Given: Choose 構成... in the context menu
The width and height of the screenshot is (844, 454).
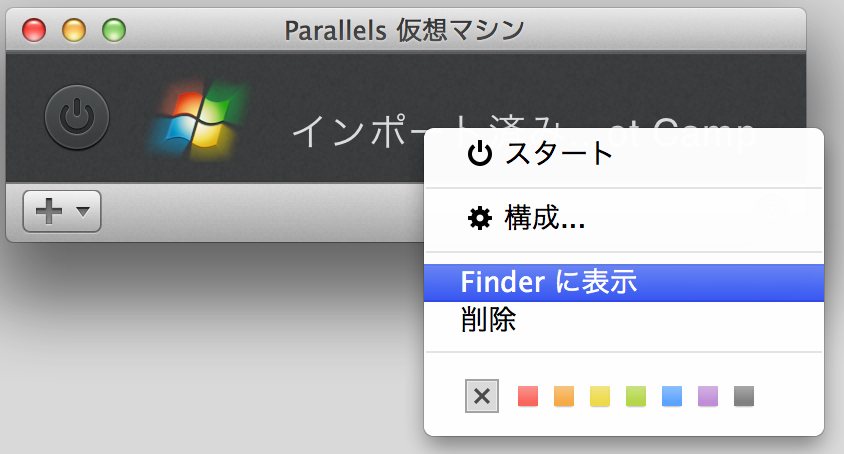Looking at the screenshot, I should tap(544, 218).
